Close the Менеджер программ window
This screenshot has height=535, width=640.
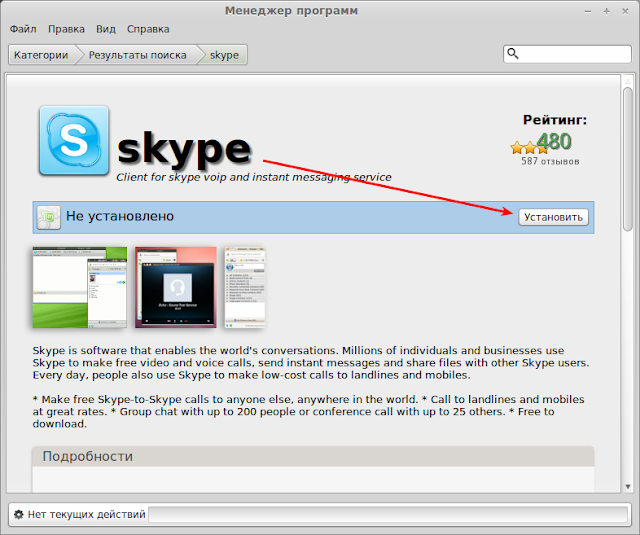(x=625, y=11)
